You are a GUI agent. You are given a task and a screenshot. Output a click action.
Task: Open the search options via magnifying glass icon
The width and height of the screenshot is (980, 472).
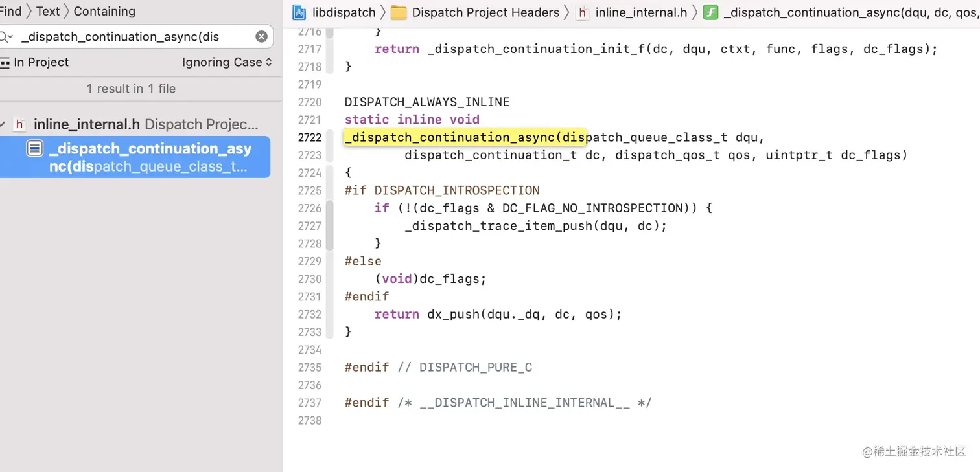tap(6, 37)
